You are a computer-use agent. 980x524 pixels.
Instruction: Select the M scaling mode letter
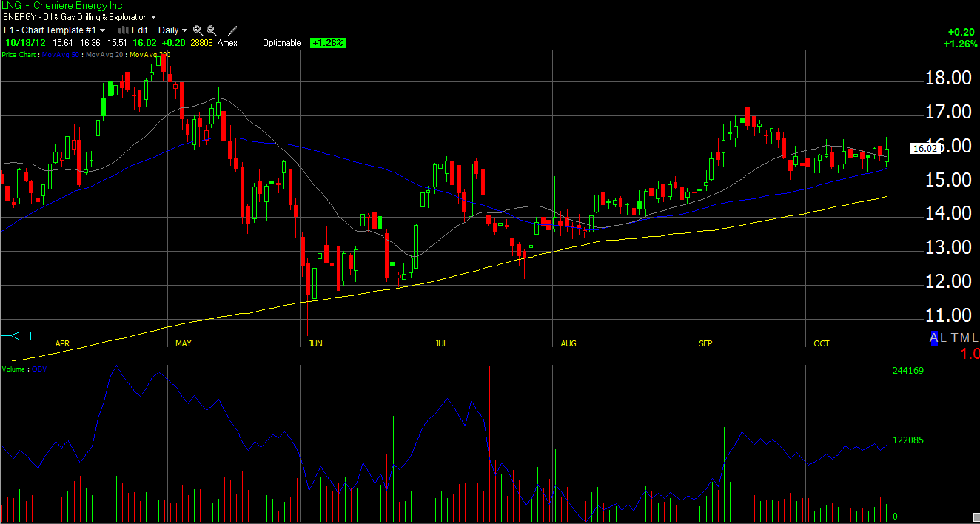964,338
